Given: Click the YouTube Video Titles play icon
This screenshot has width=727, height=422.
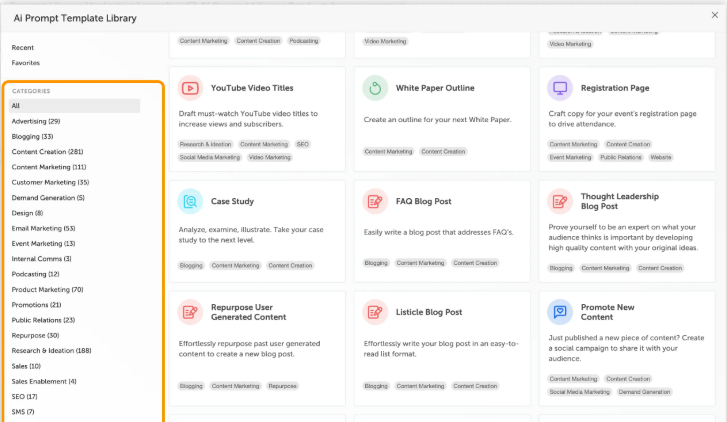Looking at the screenshot, I should [190, 88].
